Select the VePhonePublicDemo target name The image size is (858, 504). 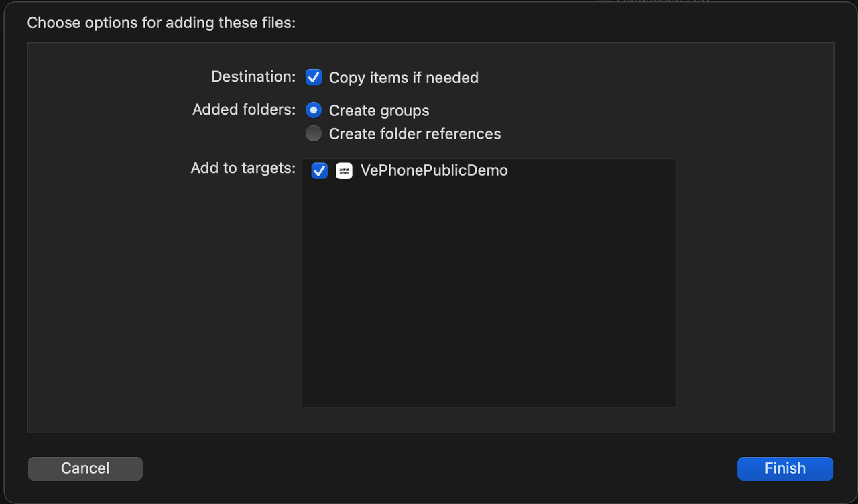tap(434, 171)
